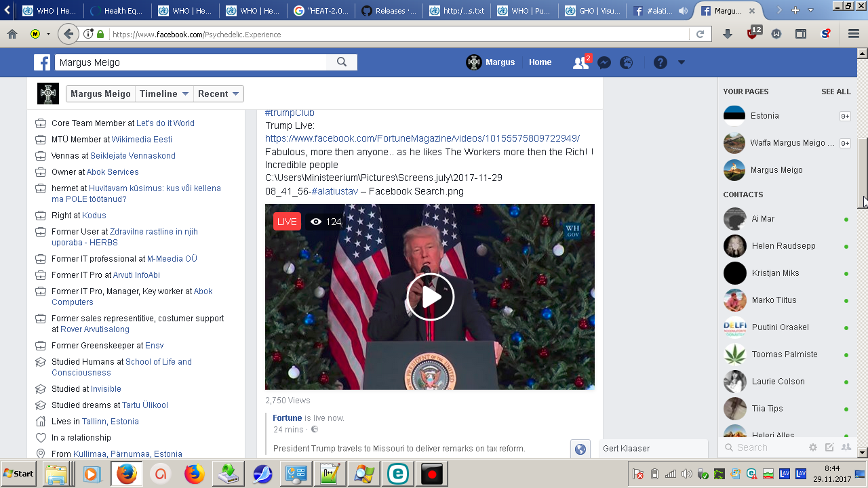Switch to the GHO | Visu... tab
This screenshot has width=868, height=488.
593,11
